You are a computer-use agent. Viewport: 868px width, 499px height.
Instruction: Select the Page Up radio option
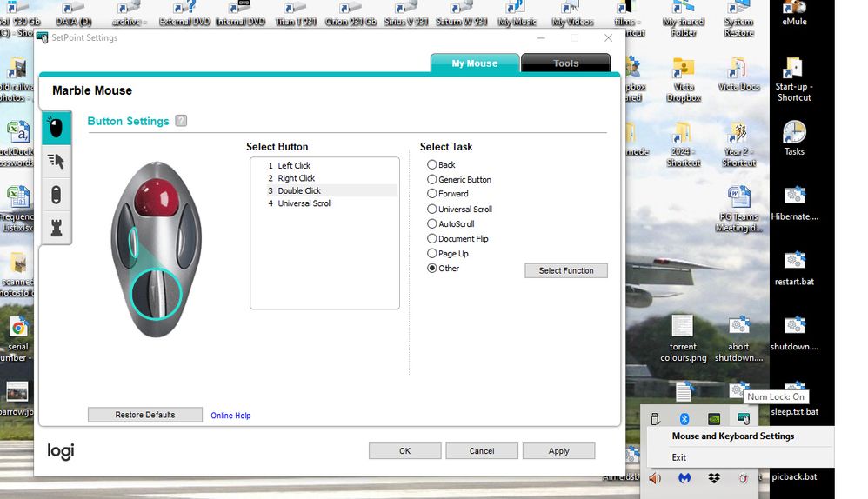click(x=431, y=253)
